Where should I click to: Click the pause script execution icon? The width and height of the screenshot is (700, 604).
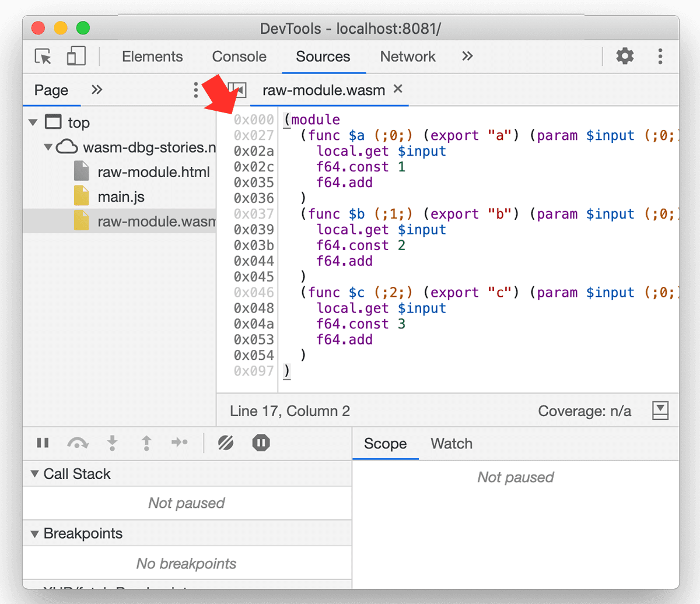point(43,443)
